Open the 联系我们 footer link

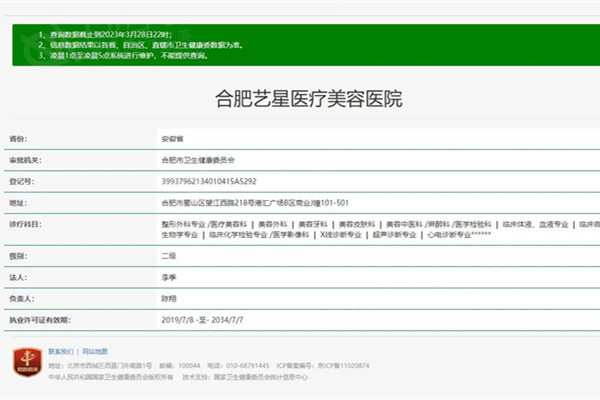pyautogui.click(x=61, y=352)
